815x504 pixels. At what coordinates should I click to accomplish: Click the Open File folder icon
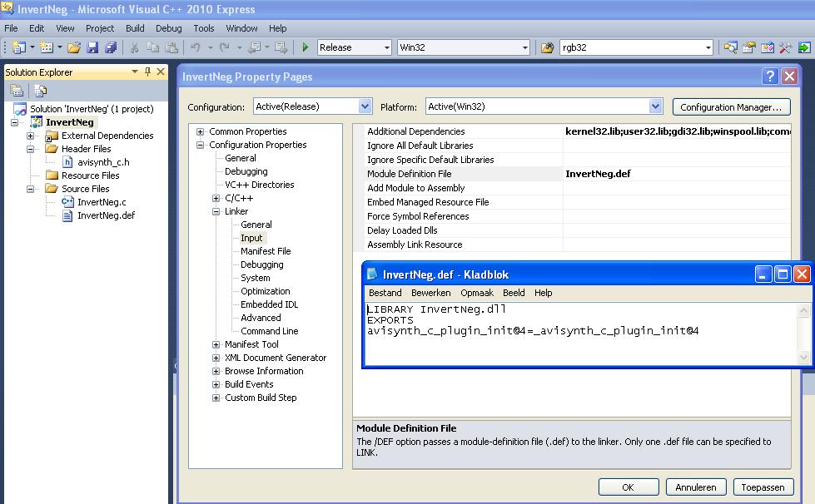pyautogui.click(x=74, y=47)
